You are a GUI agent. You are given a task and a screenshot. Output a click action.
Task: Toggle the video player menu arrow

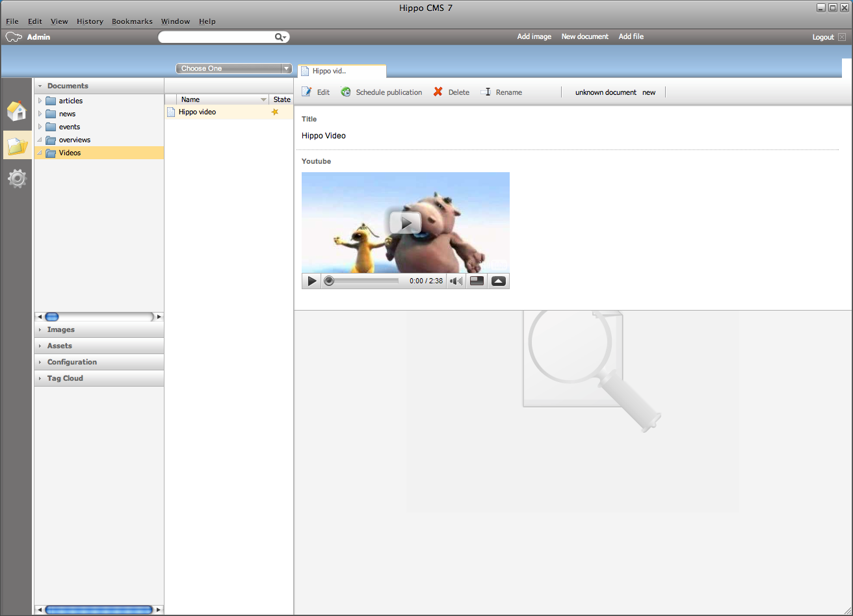tap(499, 281)
